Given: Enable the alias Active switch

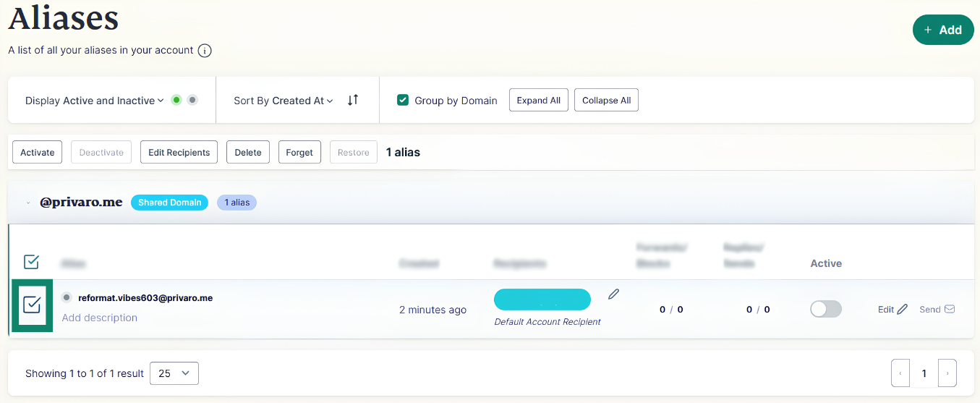Looking at the screenshot, I should 826,309.
